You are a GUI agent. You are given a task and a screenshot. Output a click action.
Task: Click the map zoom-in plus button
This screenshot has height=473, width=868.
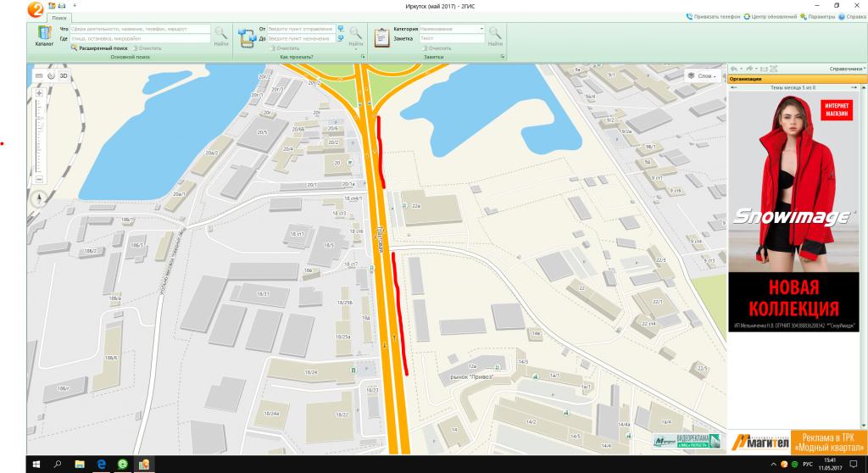pos(39,91)
